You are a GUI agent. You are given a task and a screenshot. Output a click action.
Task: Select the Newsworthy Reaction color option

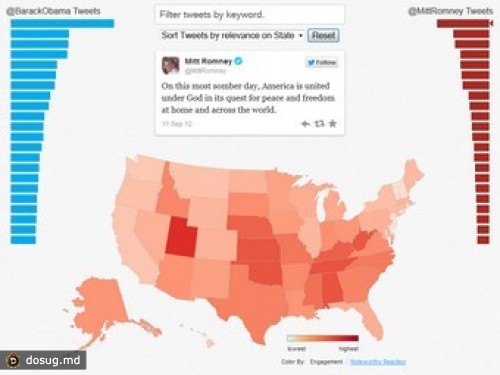click(x=378, y=362)
